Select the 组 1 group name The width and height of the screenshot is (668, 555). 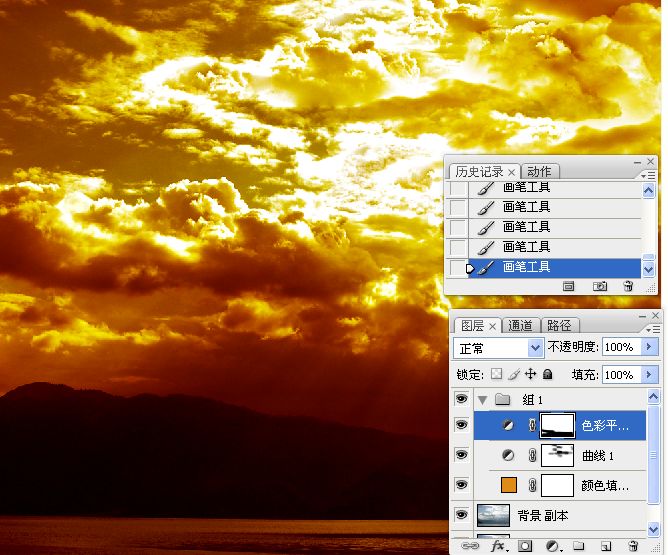pos(533,400)
